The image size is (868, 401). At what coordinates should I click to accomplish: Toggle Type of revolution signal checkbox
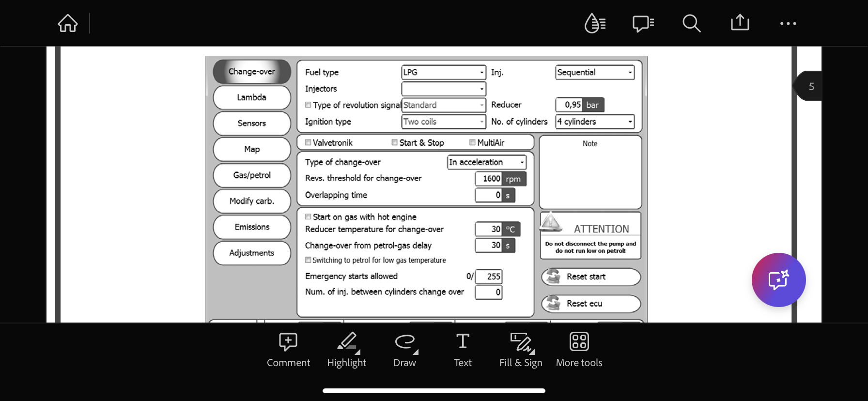tap(308, 105)
